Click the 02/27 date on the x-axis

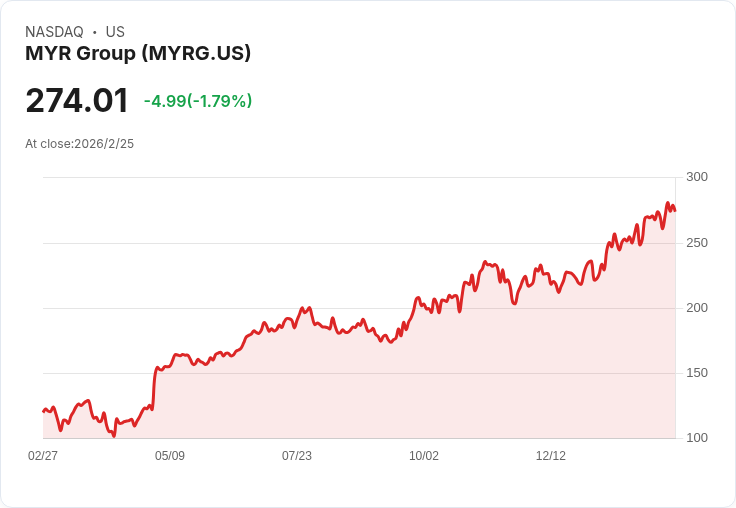tap(43, 456)
